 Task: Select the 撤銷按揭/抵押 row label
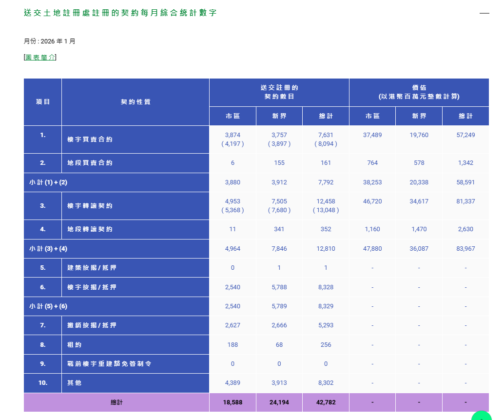point(92,325)
